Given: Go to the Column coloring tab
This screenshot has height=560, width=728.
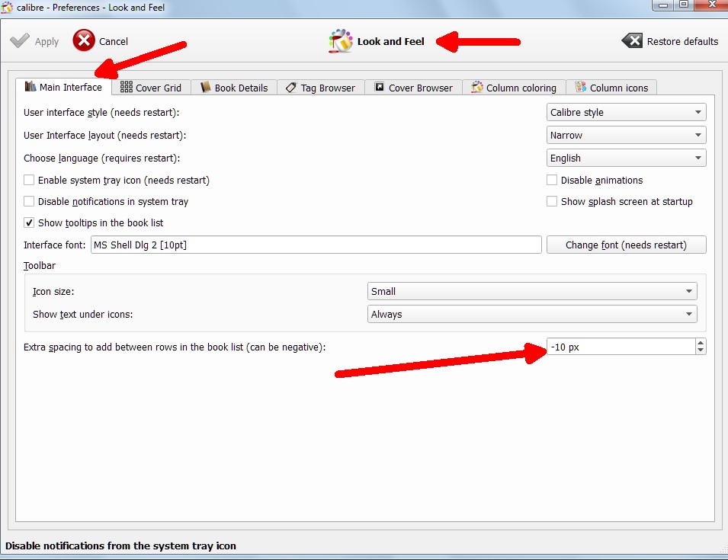Looking at the screenshot, I should coord(514,88).
